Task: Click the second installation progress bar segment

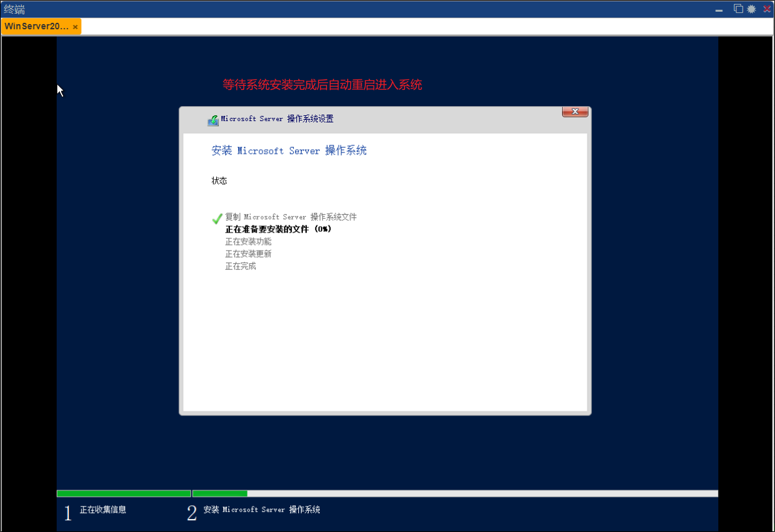Action: pyautogui.click(x=455, y=494)
